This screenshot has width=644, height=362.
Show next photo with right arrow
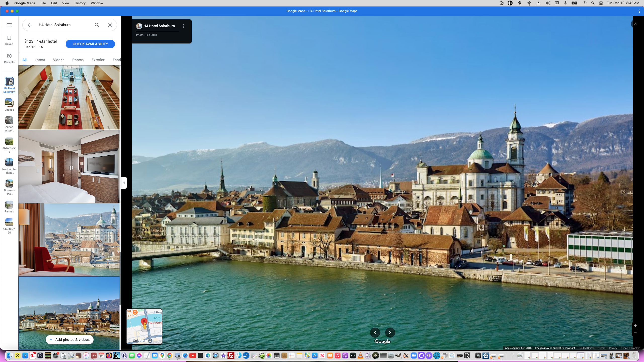pyautogui.click(x=390, y=333)
